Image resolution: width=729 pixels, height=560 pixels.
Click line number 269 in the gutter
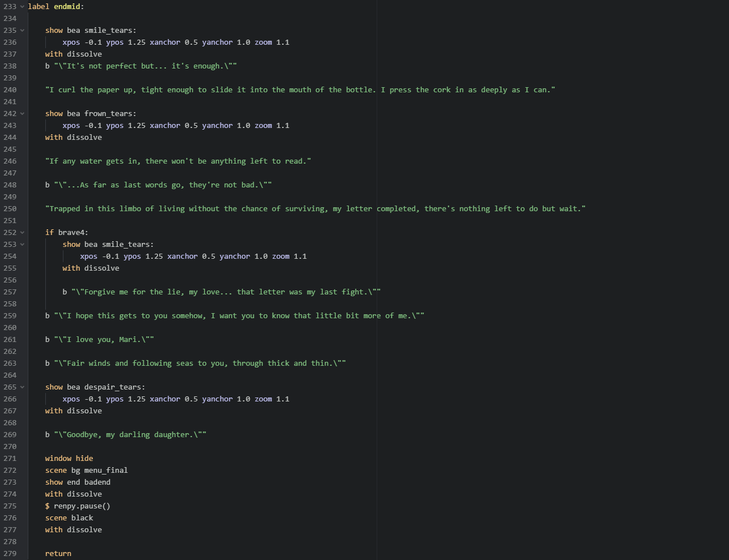[x=10, y=435]
